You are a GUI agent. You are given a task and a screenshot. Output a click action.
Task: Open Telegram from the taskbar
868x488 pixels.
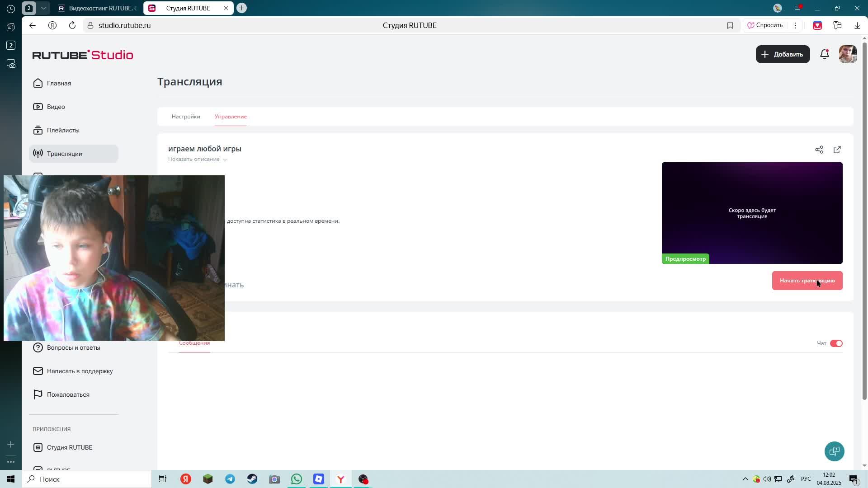(230, 479)
